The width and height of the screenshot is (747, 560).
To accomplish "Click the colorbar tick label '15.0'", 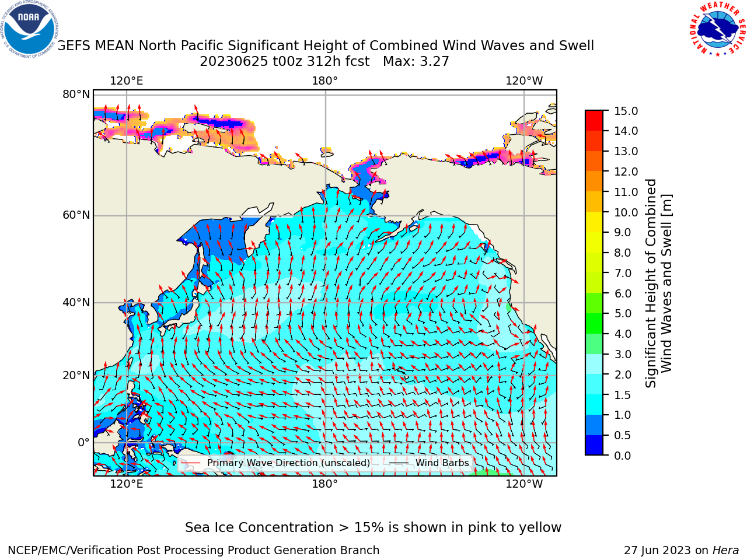I will [x=626, y=111].
